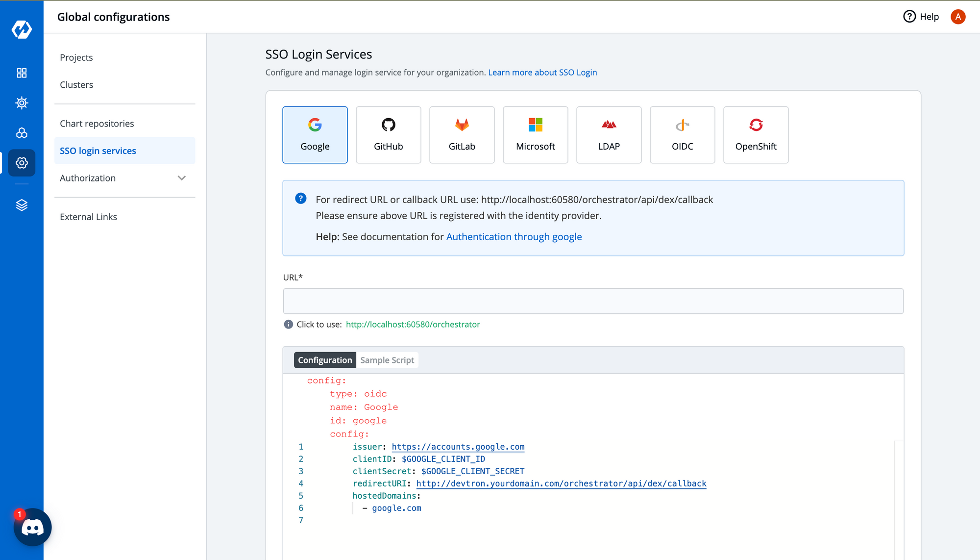Viewport: 980px width, 560px height.
Task: Open the Discord chat bubble
Action: [32, 527]
